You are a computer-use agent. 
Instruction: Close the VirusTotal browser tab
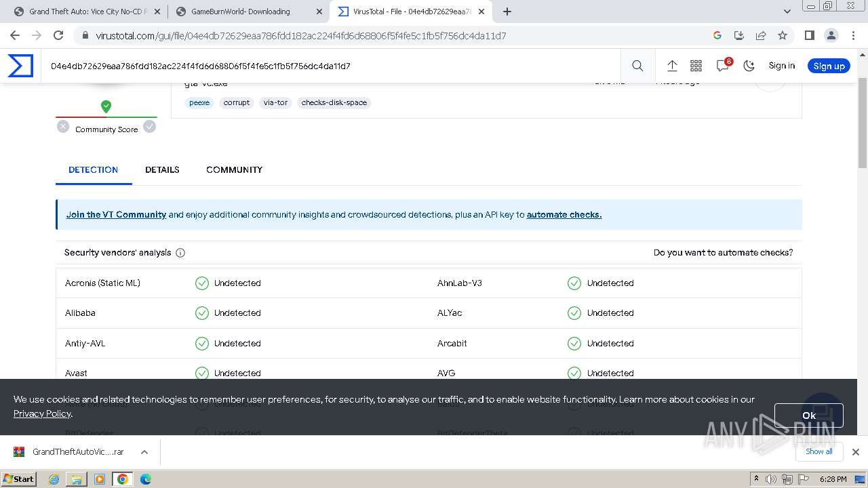pos(481,12)
